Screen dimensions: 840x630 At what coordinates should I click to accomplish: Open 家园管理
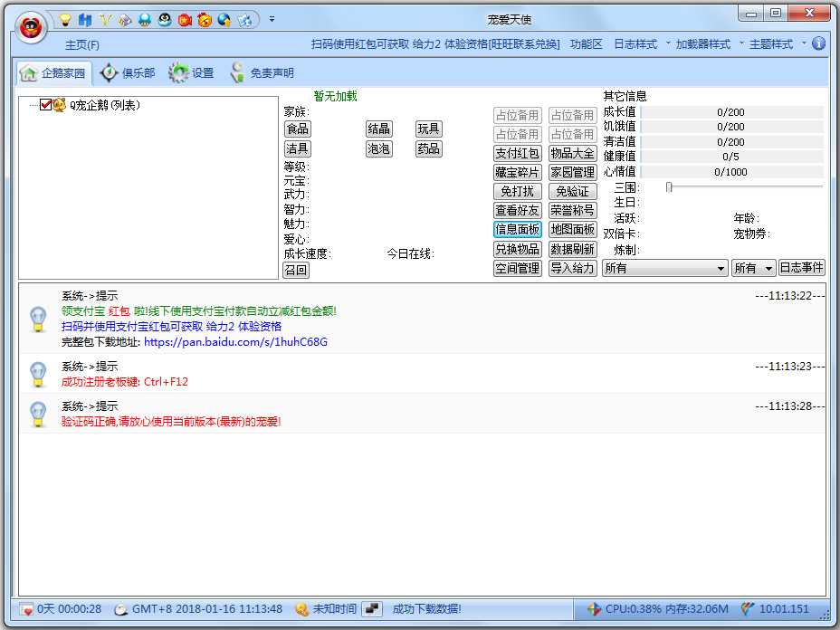573,173
